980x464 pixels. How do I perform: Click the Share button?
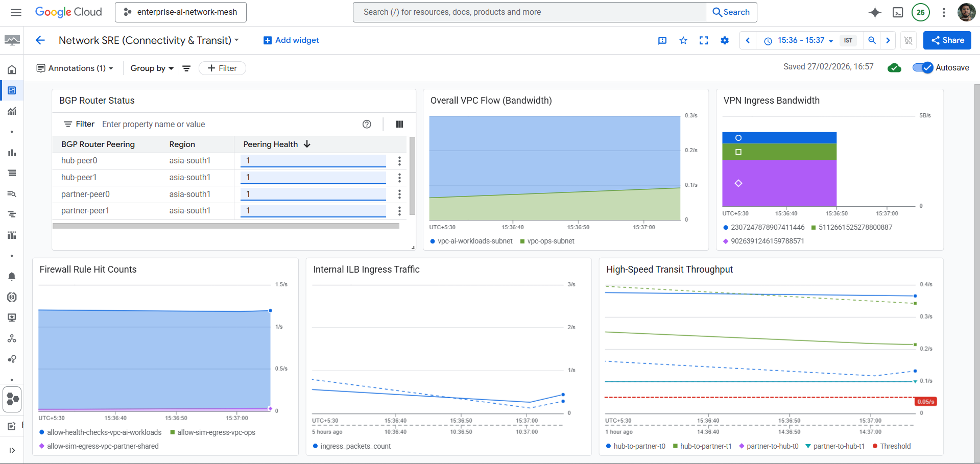(947, 40)
